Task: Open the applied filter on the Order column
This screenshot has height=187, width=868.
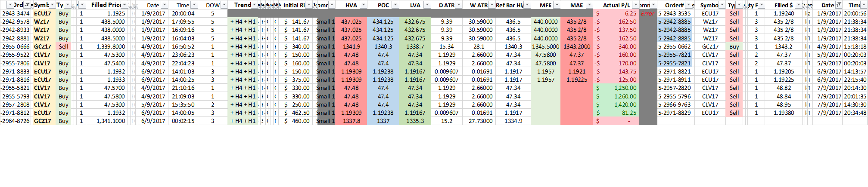Action: [27, 5]
